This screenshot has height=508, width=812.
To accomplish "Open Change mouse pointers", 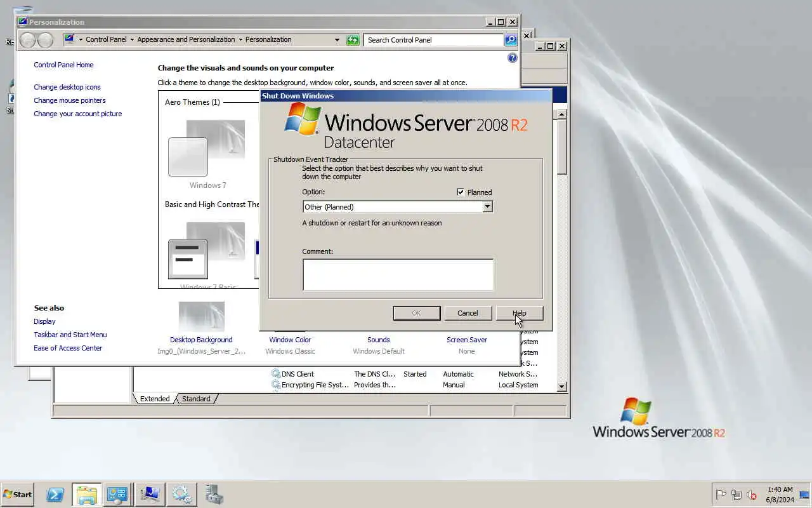I will (x=70, y=100).
